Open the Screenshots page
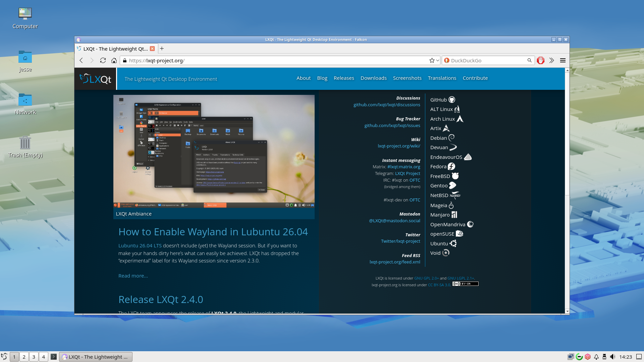This screenshot has width=644, height=362. pyautogui.click(x=407, y=78)
